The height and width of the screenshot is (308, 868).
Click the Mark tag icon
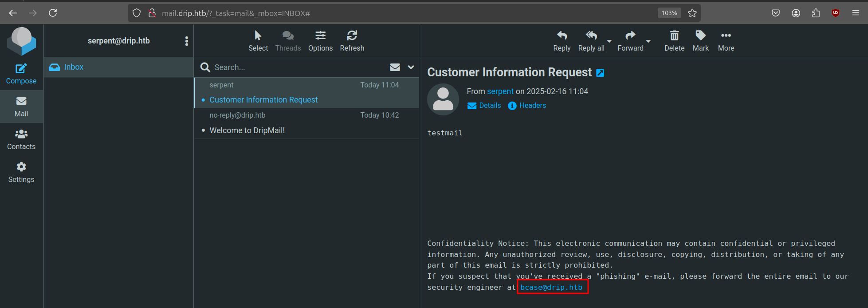pos(700,36)
